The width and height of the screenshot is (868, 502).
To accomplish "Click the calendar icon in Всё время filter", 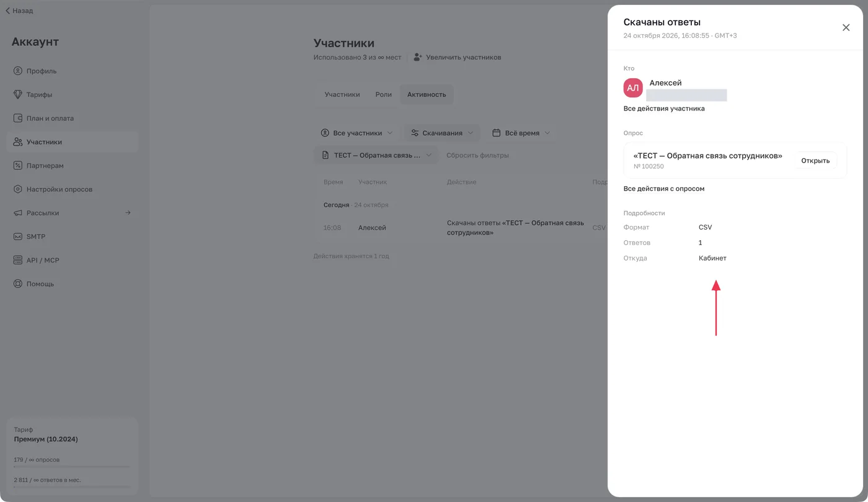I will tap(496, 133).
